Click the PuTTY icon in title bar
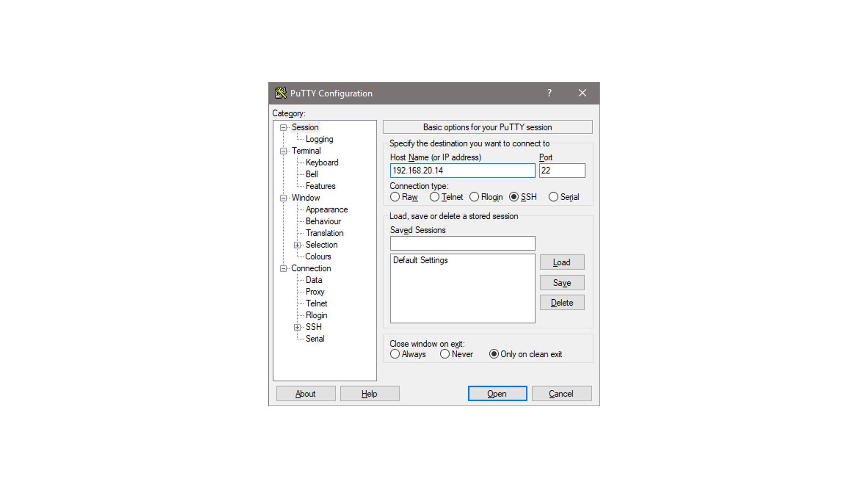 (281, 93)
